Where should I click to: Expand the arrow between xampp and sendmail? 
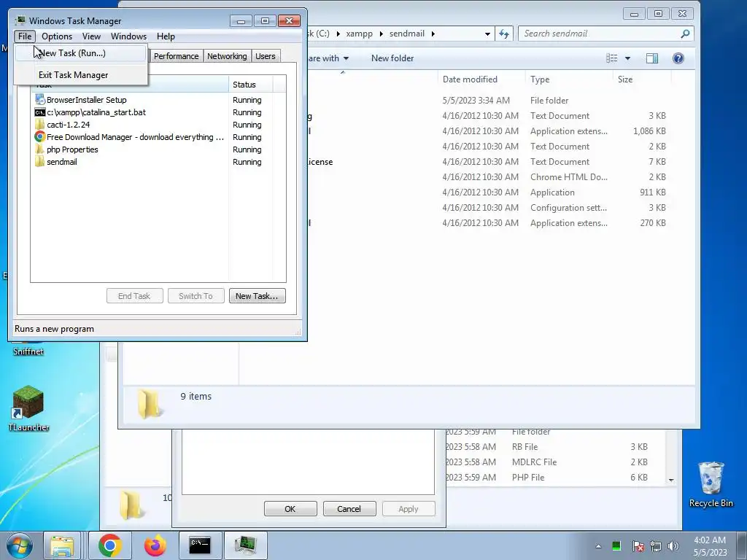381,34
